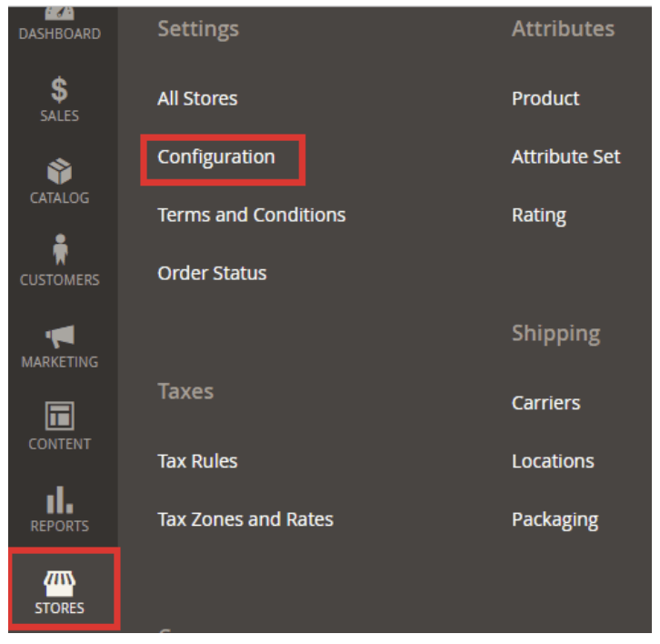The height and width of the screenshot is (644, 660).
Task: Open the Rating attributes page
Action: point(538,216)
